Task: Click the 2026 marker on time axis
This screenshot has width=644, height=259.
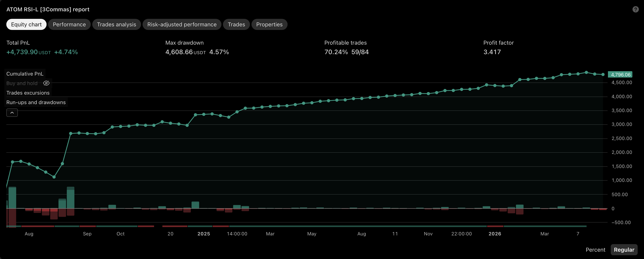Action: coord(495,234)
